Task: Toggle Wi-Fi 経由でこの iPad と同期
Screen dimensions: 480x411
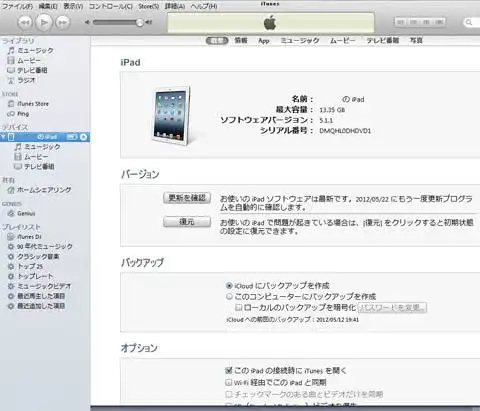Action: click(x=228, y=382)
